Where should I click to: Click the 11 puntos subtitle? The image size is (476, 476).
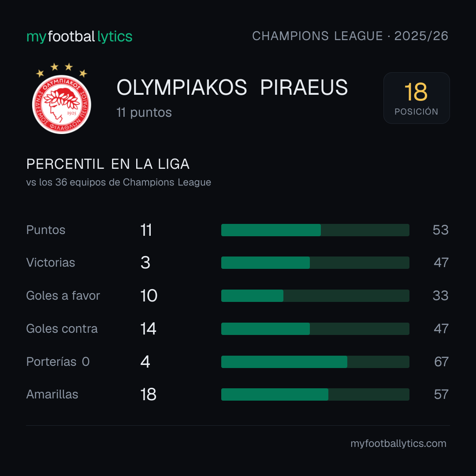(144, 113)
